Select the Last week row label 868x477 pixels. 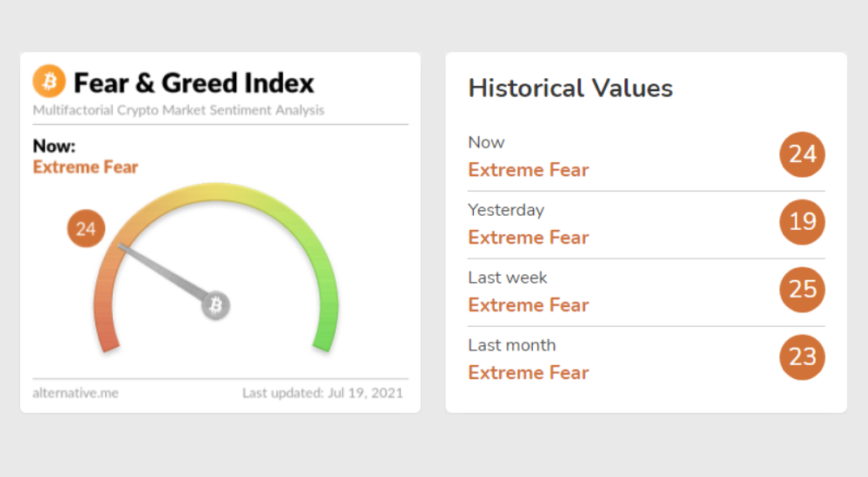click(x=508, y=278)
